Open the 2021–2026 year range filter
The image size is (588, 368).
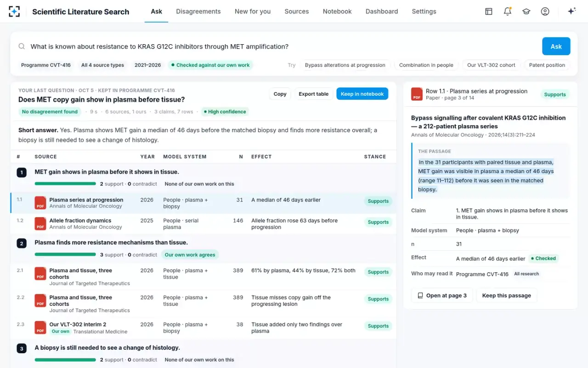tap(147, 65)
